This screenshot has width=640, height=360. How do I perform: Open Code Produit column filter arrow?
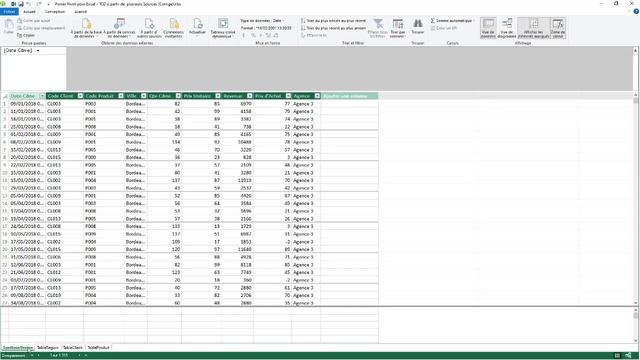point(121,96)
